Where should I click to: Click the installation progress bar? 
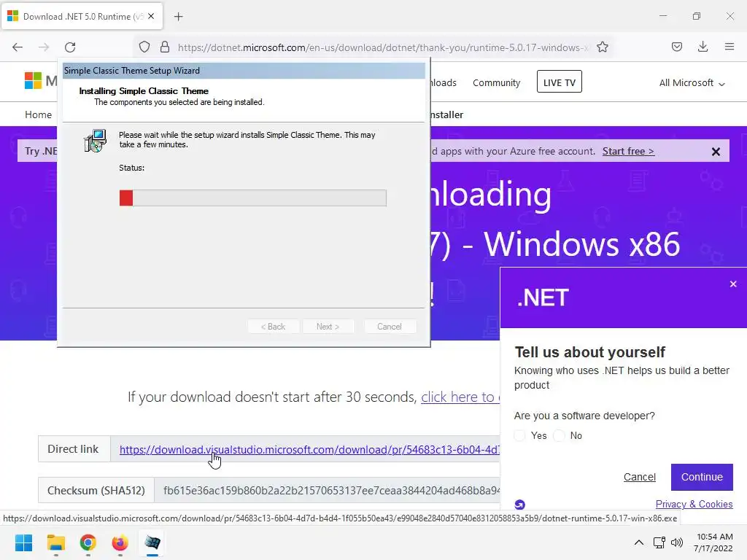pyautogui.click(x=253, y=198)
